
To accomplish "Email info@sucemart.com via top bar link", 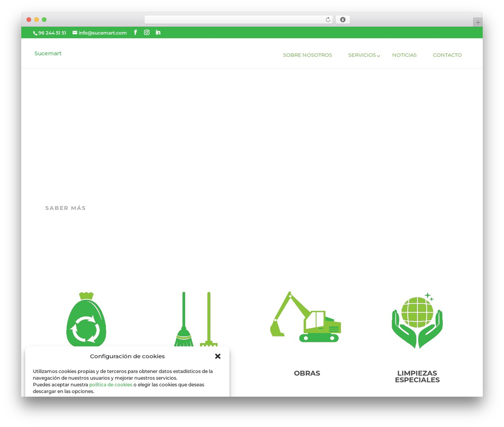I will (103, 33).
